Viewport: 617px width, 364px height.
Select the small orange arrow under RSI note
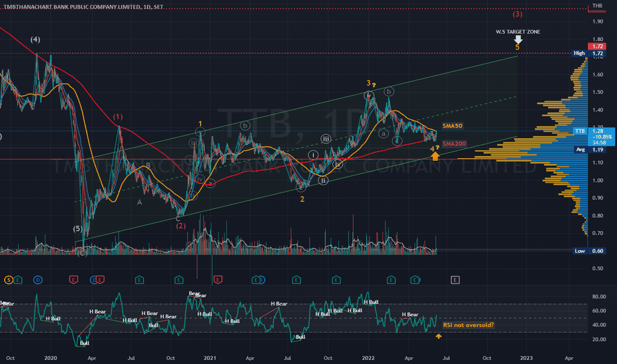[438, 336]
